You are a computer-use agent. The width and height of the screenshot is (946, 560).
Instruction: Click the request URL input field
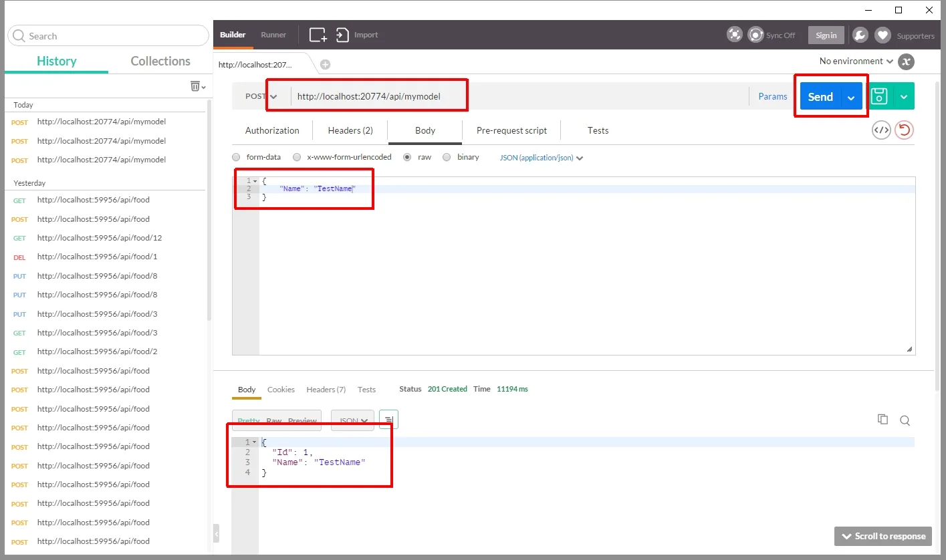coord(519,96)
